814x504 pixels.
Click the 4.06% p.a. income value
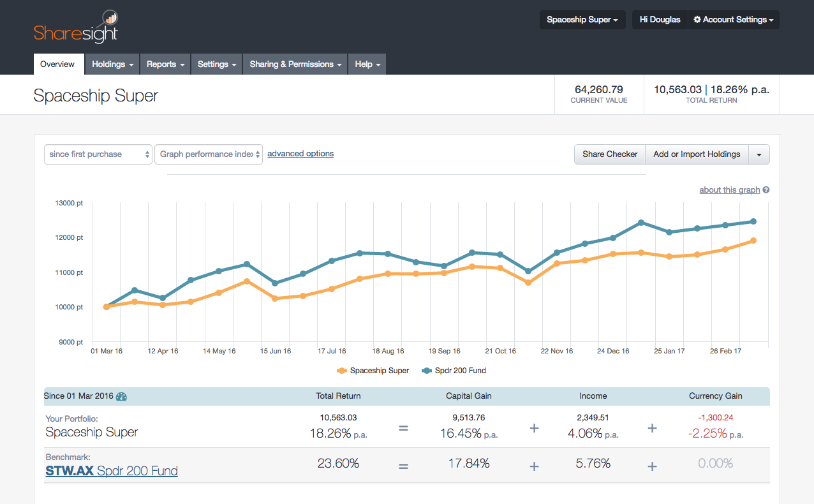593,433
